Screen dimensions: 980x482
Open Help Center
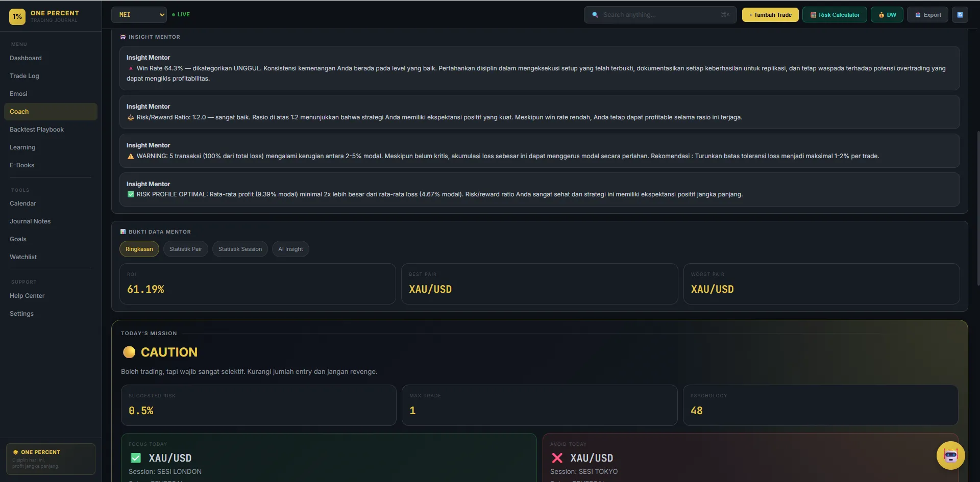[x=51, y=296]
